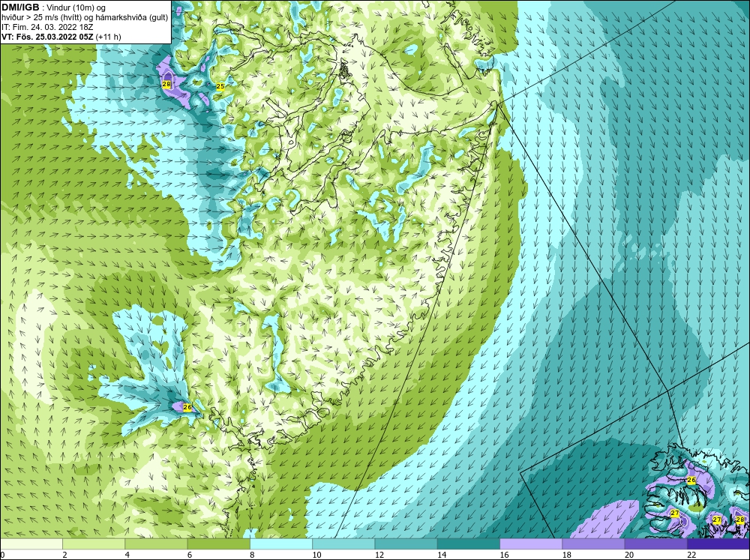The width and height of the screenshot is (750, 560).
Task: Click the legend scale value "0"
Action: click(x=2, y=555)
